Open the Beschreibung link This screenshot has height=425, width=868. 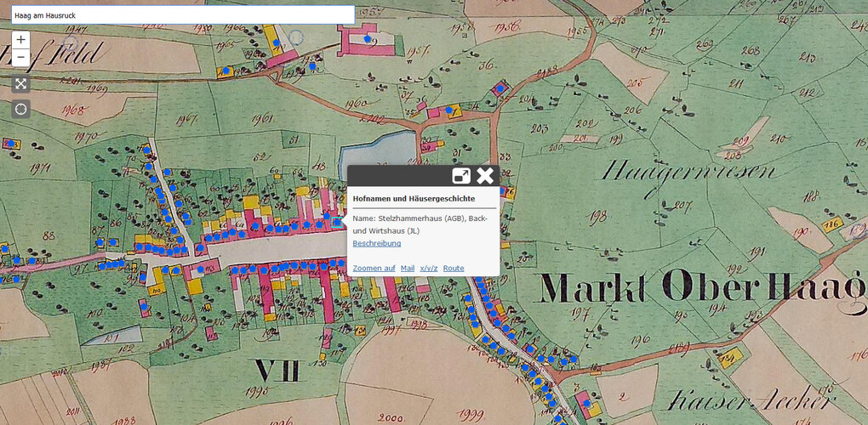click(x=376, y=244)
